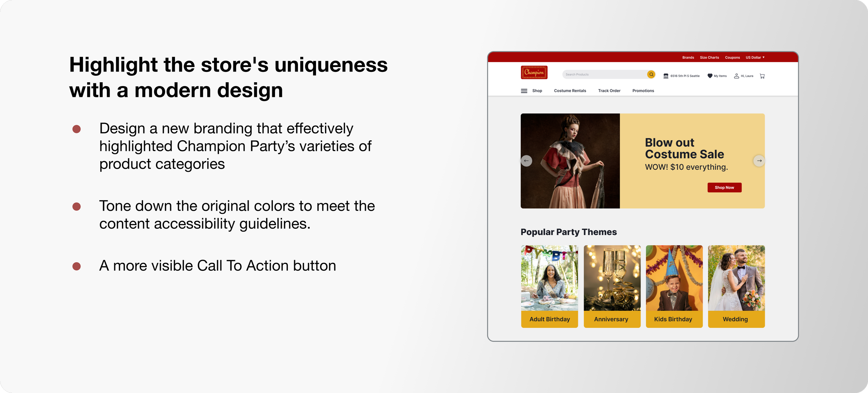Click the My Items heart icon
Image resolution: width=868 pixels, height=393 pixels.
click(x=710, y=76)
